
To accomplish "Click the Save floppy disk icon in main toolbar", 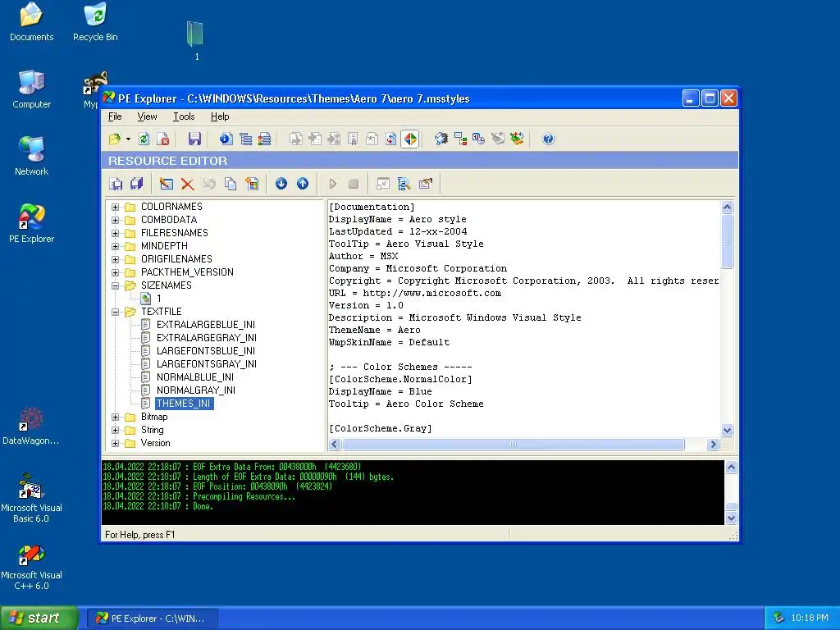I will coord(194,139).
